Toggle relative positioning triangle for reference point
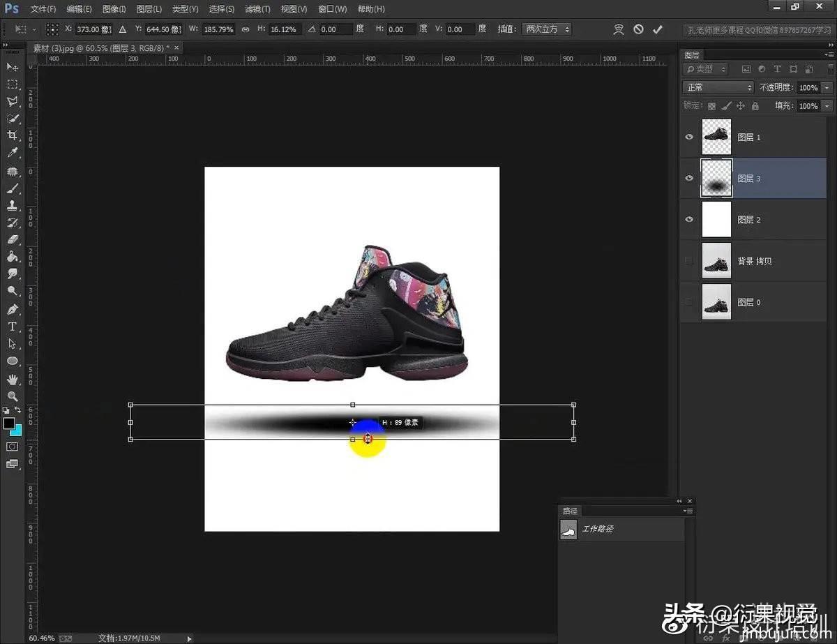The image size is (837, 644). [123, 29]
